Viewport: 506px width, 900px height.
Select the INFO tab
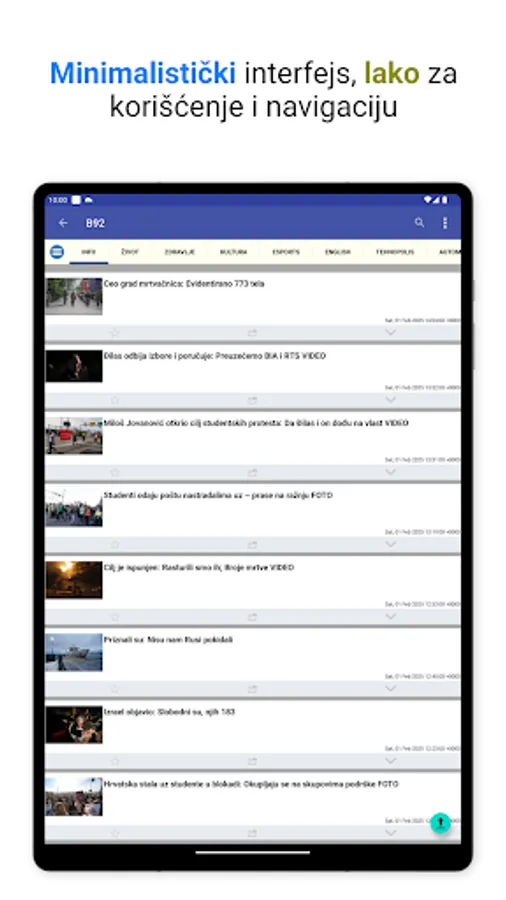(88, 252)
